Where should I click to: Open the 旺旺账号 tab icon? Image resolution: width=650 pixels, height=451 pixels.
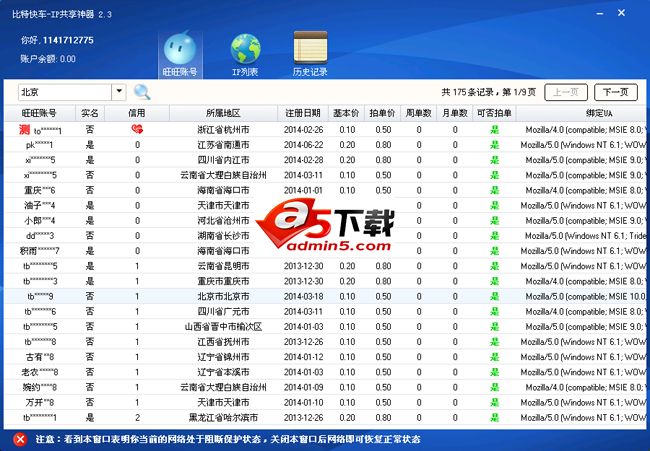(x=180, y=54)
